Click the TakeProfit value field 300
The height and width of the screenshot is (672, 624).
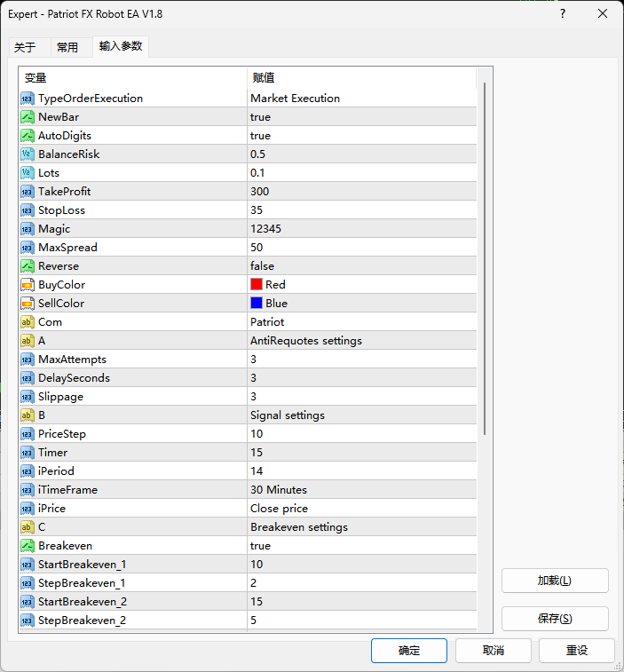[361, 192]
